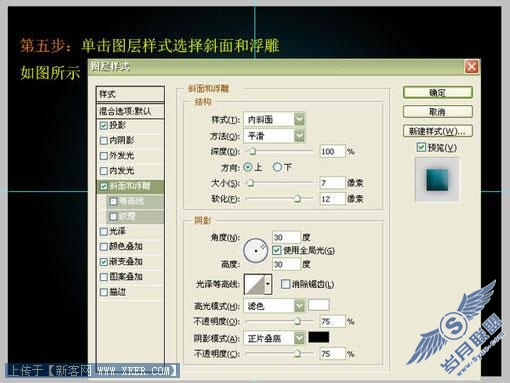
Task: Open the 阴影模式(A) dropdown showing 正片叠底
Action: coord(274,338)
